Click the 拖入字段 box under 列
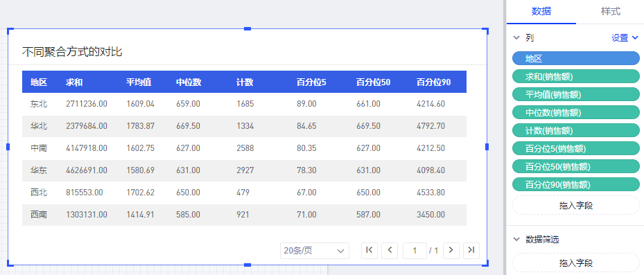The height and width of the screenshot is (275, 644). click(576, 205)
